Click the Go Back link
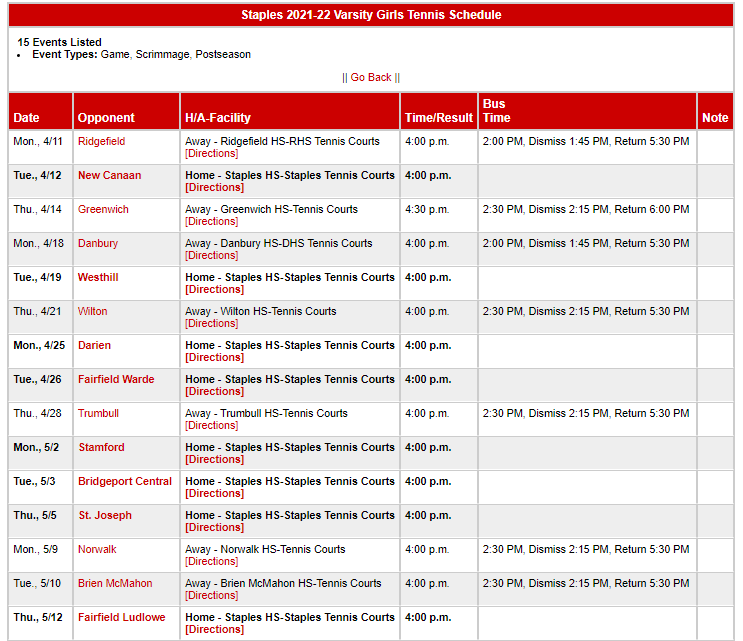Viewport: 743px width, 641px height. tap(371, 77)
